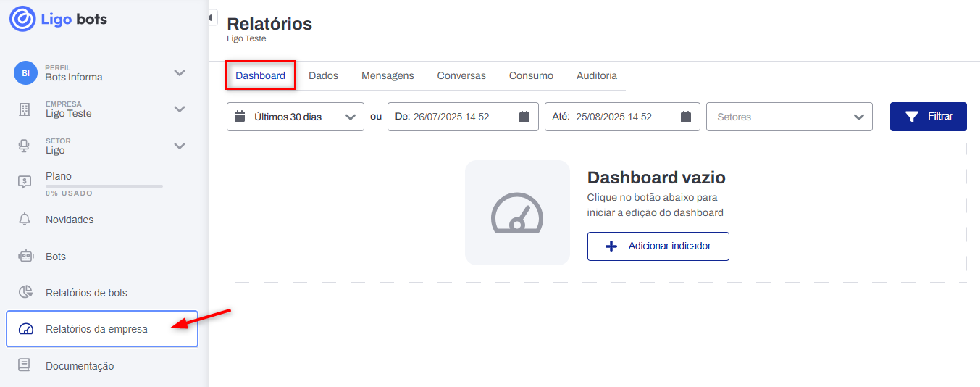Viewport: 980px width, 387px height.
Task: Open calendar in the Até date field
Action: click(686, 117)
